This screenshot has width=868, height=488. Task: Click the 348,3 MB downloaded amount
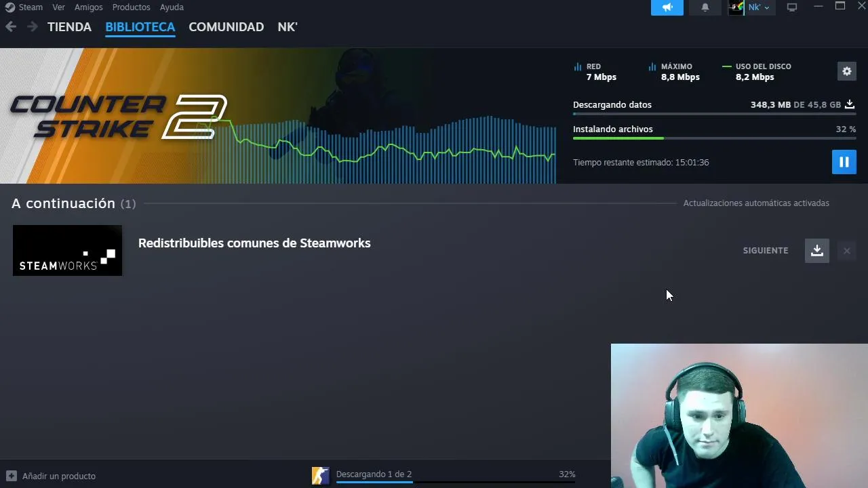pyautogui.click(x=770, y=105)
